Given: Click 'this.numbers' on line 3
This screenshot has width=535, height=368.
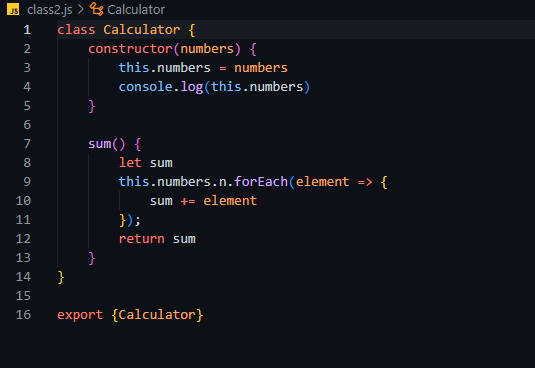Looking at the screenshot, I should point(164,68).
